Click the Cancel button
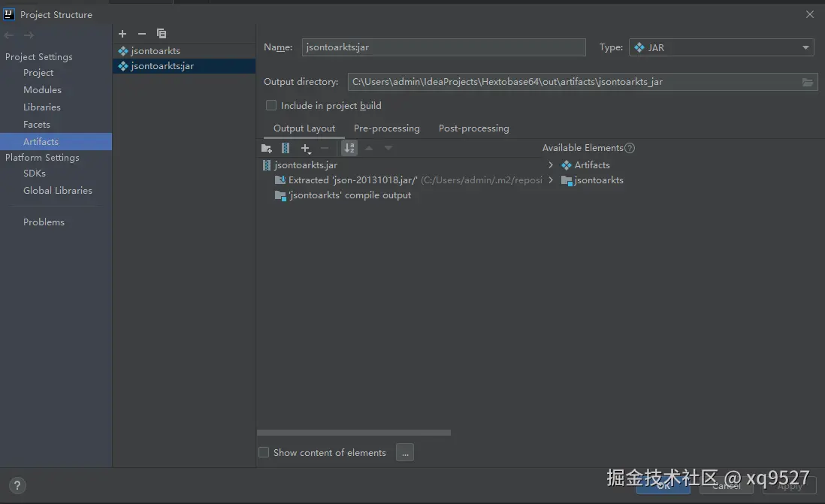The image size is (825, 504). click(x=726, y=485)
